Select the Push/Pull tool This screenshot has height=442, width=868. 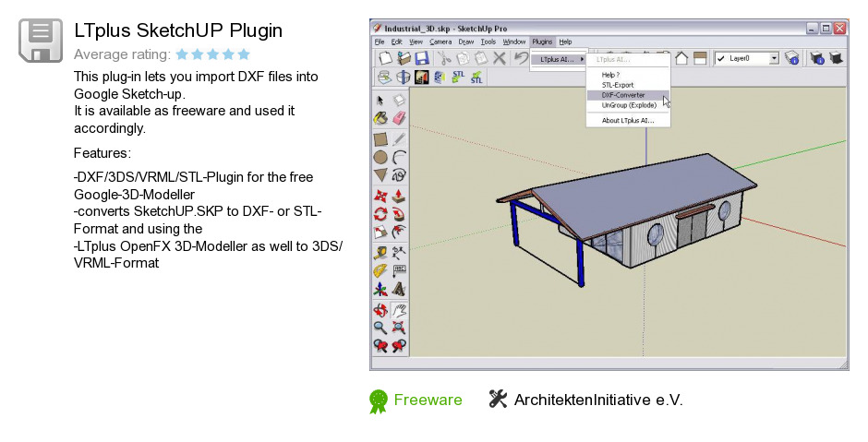(399, 196)
